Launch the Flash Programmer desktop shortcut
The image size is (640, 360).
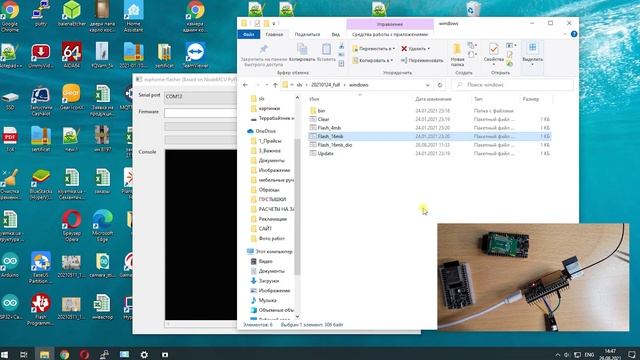click(x=40, y=309)
